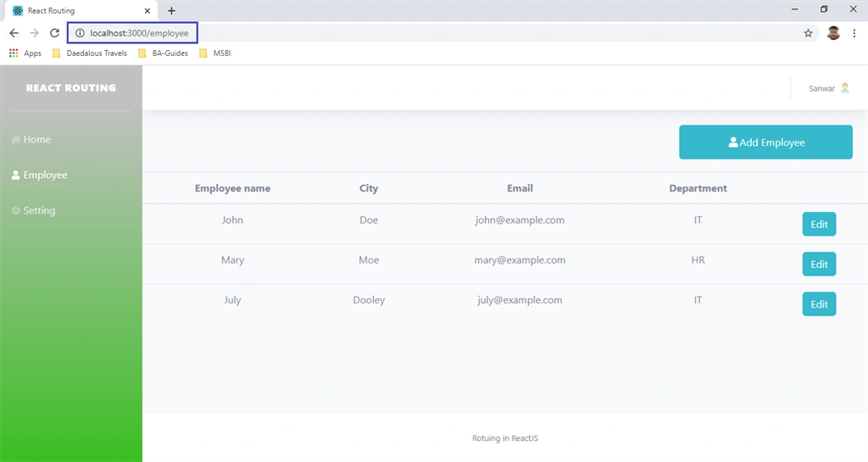Focus the localhost:3000/employee address bar
The width and height of the screenshot is (868, 462).
point(133,33)
